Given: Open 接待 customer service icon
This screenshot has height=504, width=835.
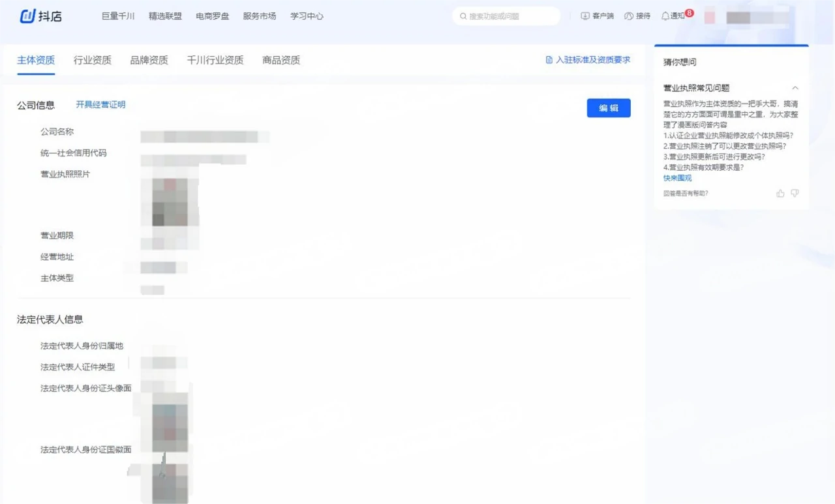Looking at the screenshot, I should 629,16.
